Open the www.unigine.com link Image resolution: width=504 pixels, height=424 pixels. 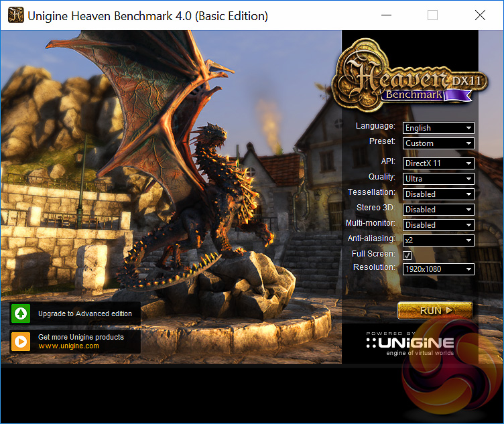tap(68, 346)
